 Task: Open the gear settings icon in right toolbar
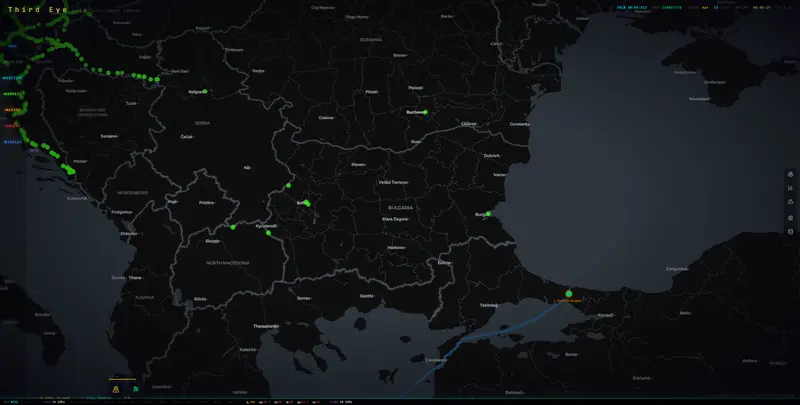(790, 218)
